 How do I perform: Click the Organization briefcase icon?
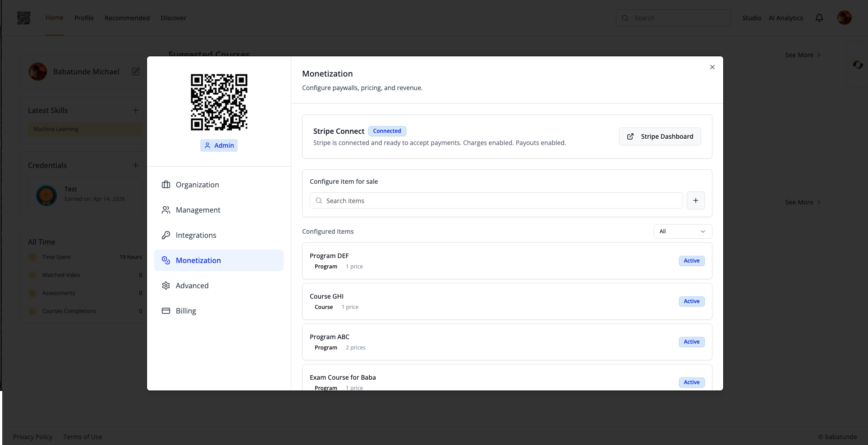pos(166,185)
